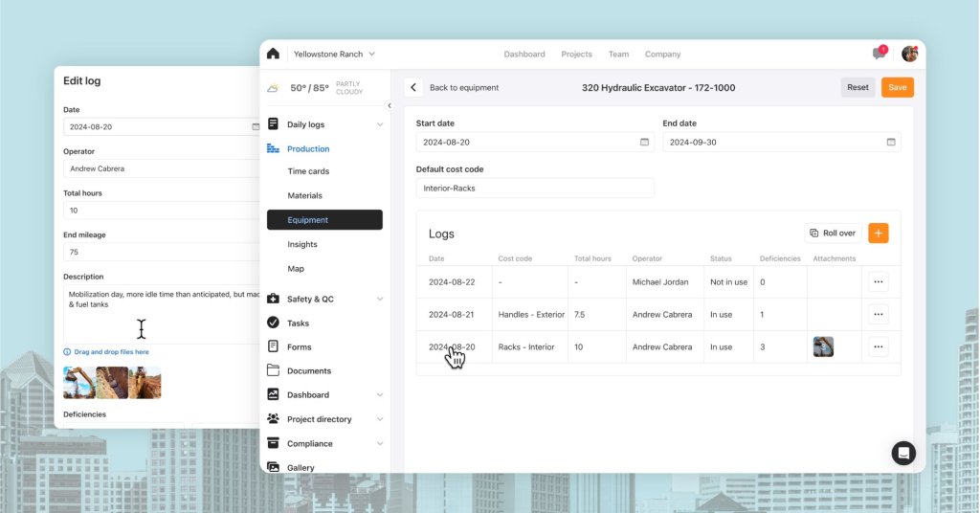Image resolution: width=980 pixels, height=513 pixels.
Task: Open the calendar picker for End date
Action: (891, 142)
